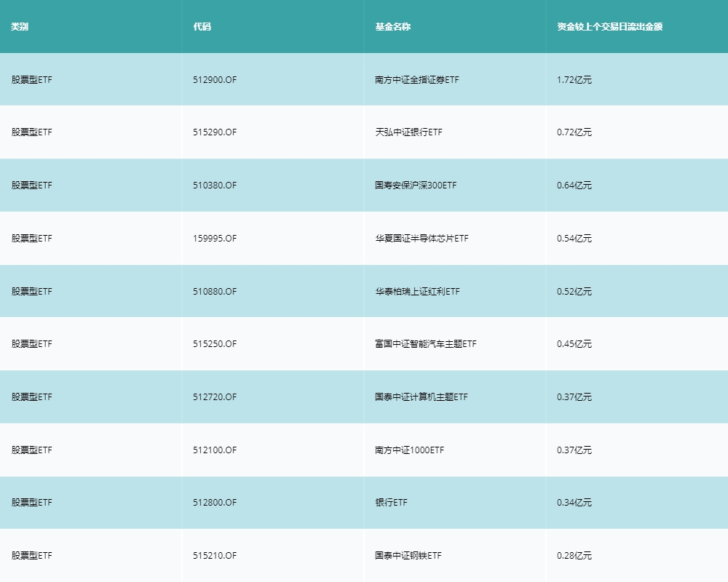Pick the outflow amount 0.34亿元
The width and height of the screenshot is (728, 582).
point(574,503)
